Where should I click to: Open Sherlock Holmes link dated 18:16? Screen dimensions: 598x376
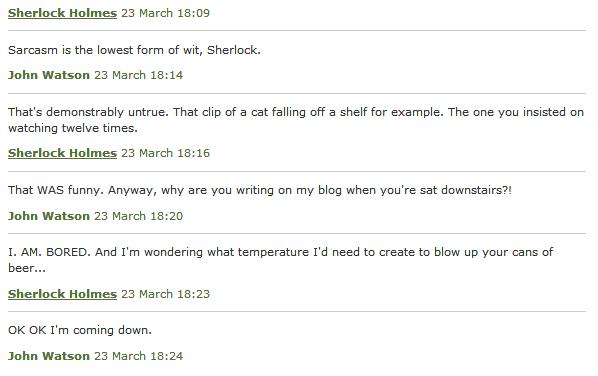pos(62,153)
